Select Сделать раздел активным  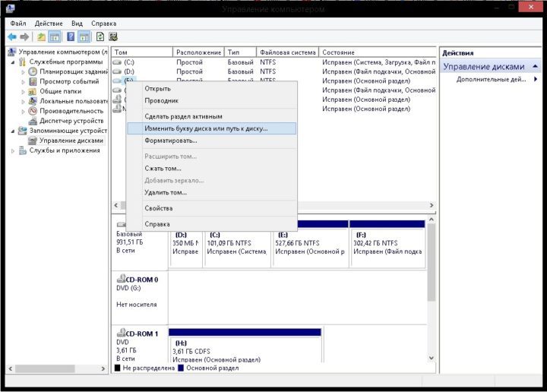point(212,116)
